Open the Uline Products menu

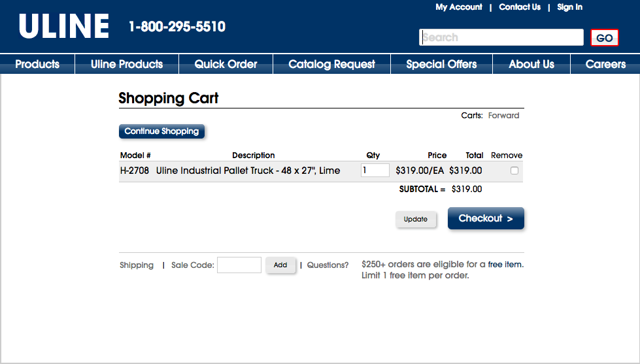pyautogui.click(x=127, y=64)
